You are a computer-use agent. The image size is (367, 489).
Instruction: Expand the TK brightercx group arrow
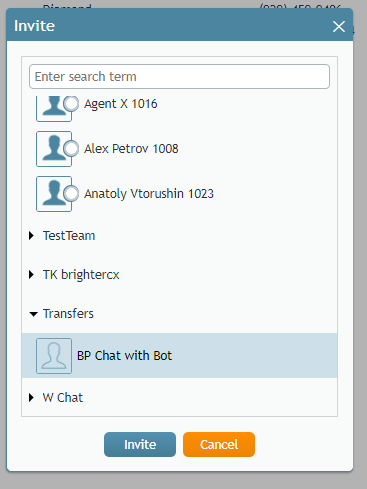[x=32, y=275]
